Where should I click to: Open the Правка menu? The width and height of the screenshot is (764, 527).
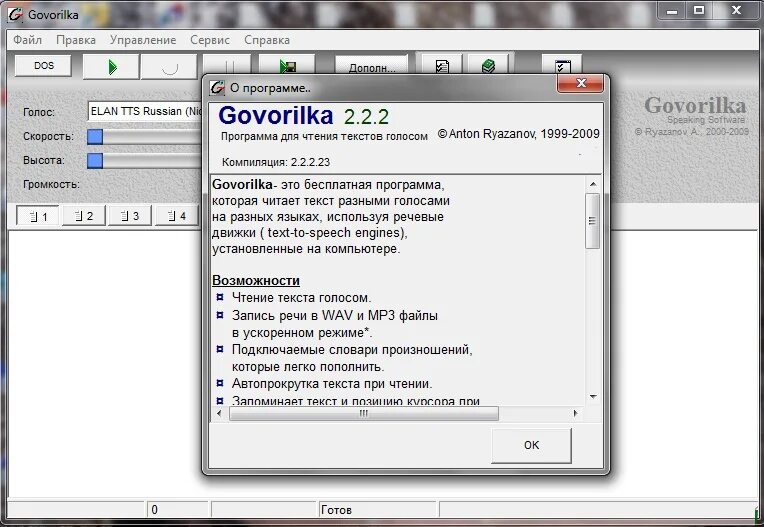tap(76, 40)
